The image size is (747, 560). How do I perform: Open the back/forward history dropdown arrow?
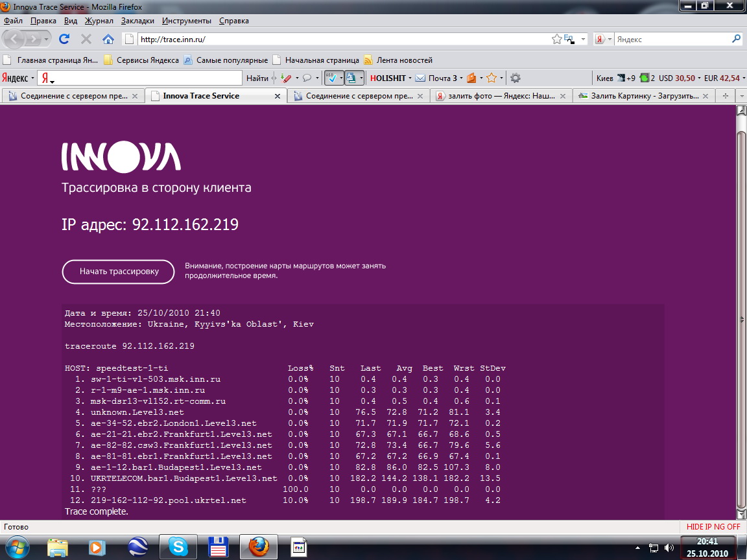pyautogui.click(x=46, y=39)
